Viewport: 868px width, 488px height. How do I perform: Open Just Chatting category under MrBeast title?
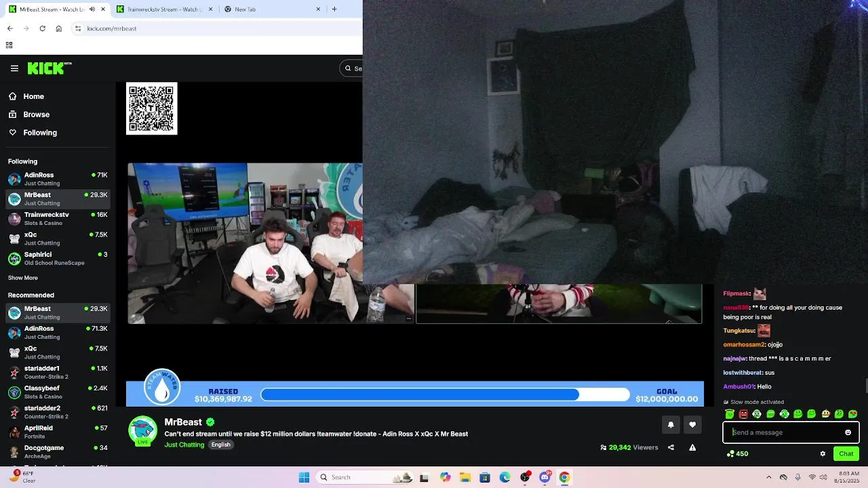coord(184,445)
